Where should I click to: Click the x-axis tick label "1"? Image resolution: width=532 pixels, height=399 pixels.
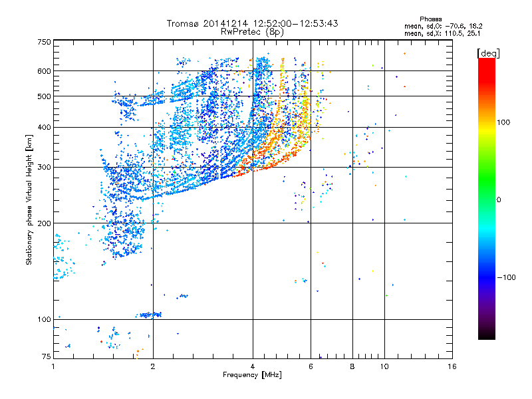point(53,366)
